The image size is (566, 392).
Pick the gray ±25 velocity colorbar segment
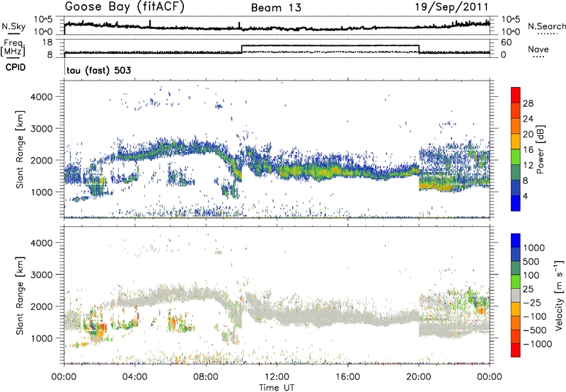pyautogui.click(x=516, y=295)
